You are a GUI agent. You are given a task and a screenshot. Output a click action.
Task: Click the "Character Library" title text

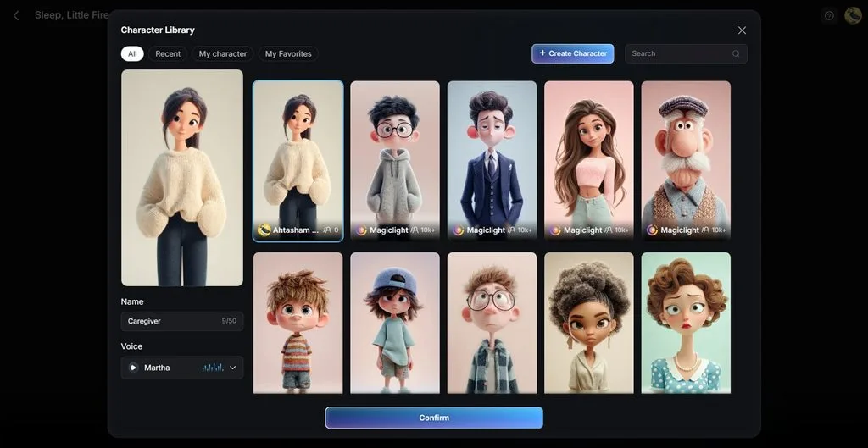(158, 30)
